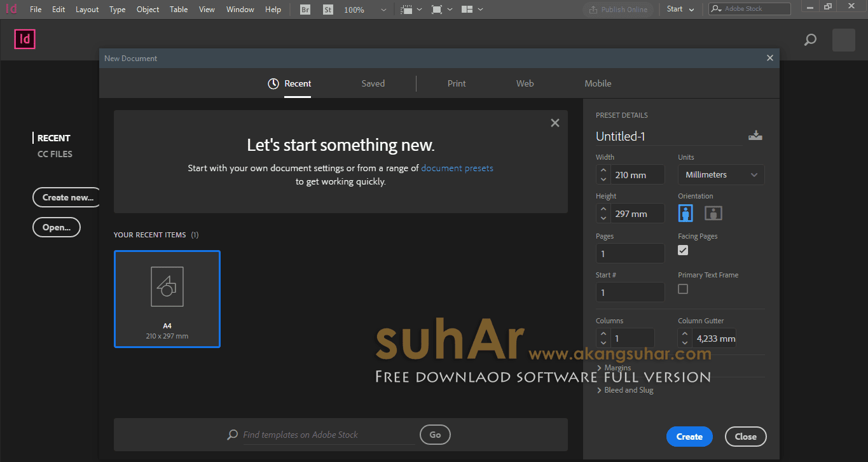Click the Publish Online button
Image resolution: width=868 pixels, height=462 pixels.
[x=618, y=10]
